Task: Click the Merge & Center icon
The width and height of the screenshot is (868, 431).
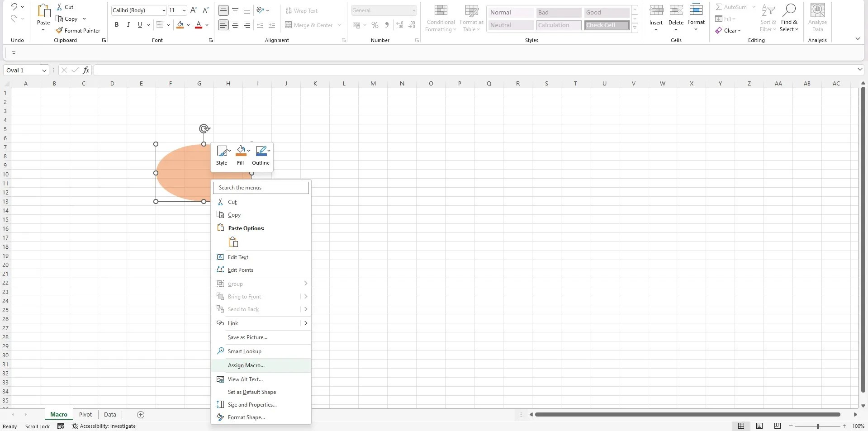Action: [289, 25]
